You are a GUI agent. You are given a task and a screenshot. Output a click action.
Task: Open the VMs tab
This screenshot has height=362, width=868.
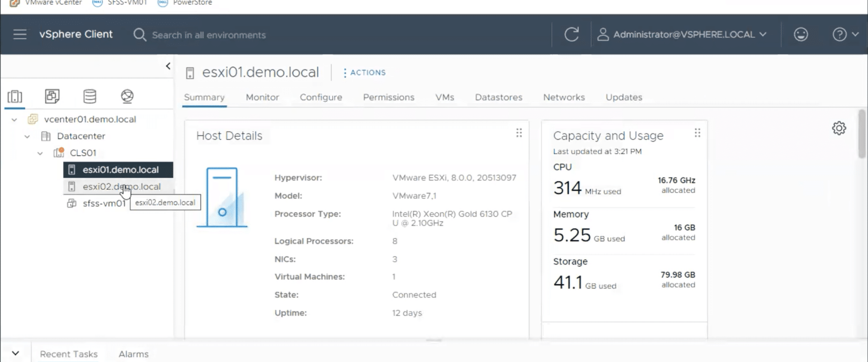coord(445,97)
